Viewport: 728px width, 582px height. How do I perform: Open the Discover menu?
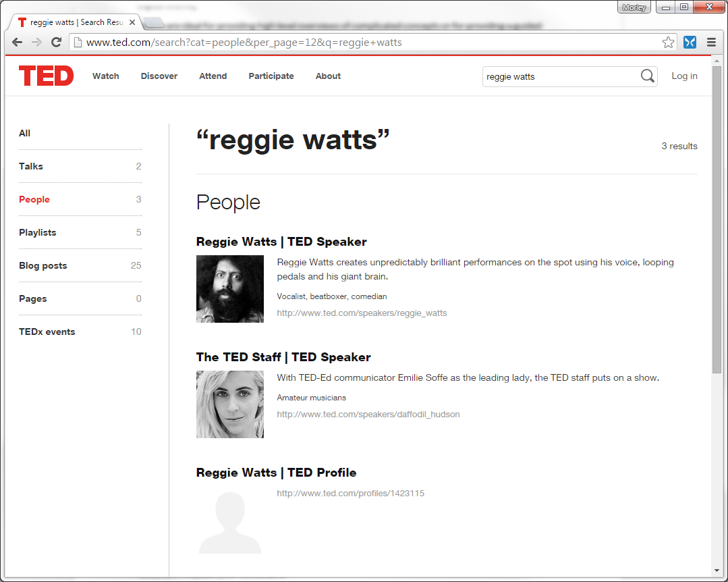click(x=159, y=76)
